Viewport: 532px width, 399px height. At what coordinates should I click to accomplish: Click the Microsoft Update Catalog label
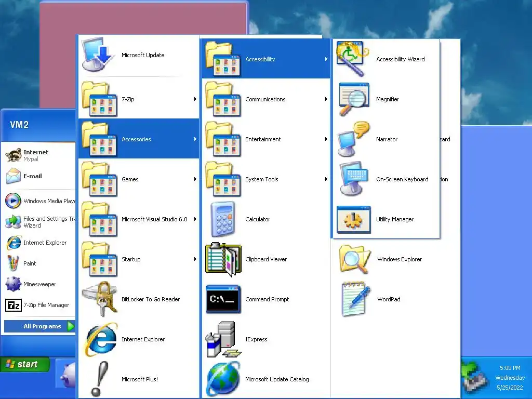pos(277,379)
